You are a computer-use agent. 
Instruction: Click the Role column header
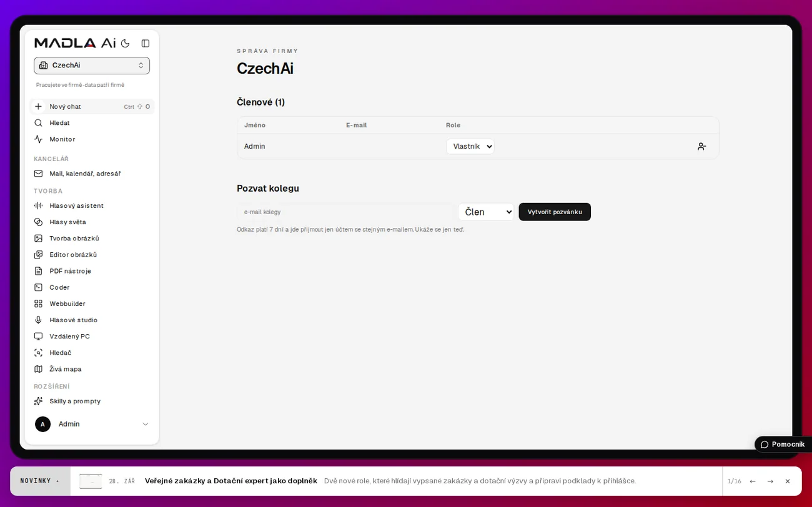[x=453, y=125]
